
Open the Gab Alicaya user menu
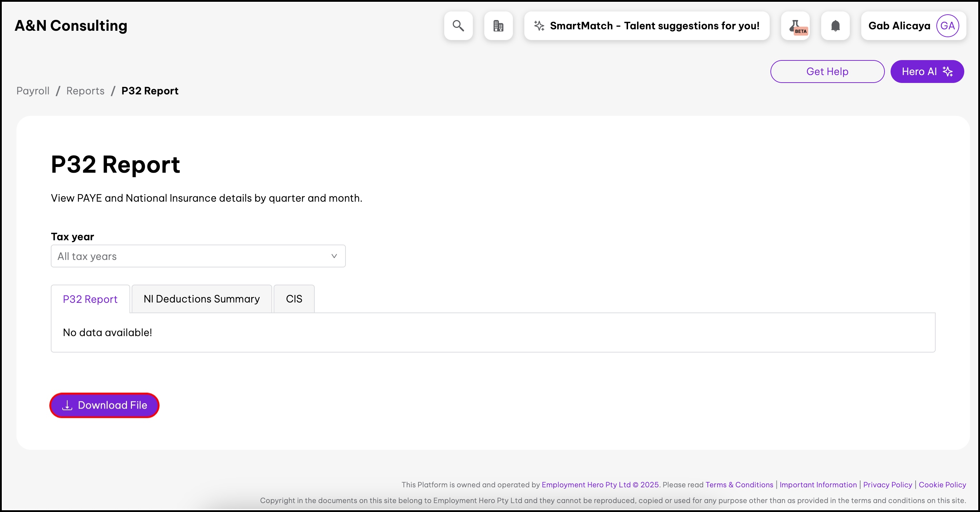click(899, 26)
